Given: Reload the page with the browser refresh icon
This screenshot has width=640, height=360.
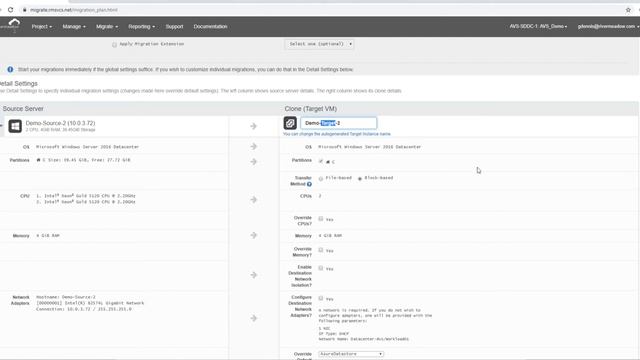Looking at the screenshot, I should (x=11, y=10).
